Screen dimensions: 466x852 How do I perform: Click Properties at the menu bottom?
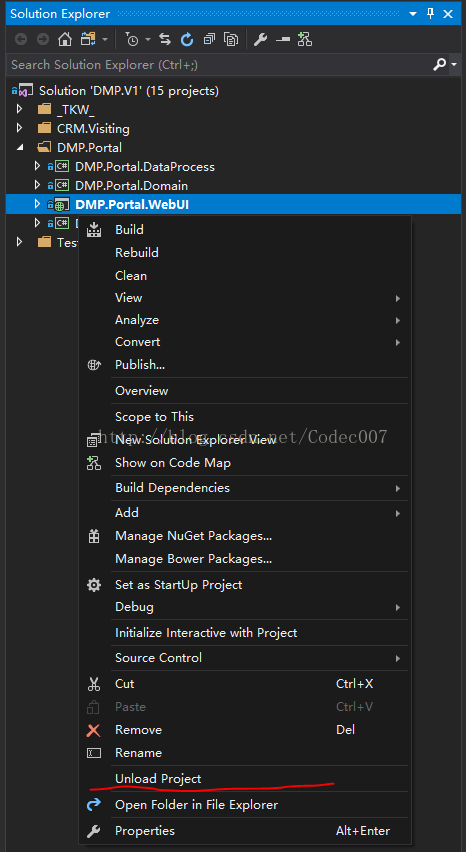(x=244, y=831)
